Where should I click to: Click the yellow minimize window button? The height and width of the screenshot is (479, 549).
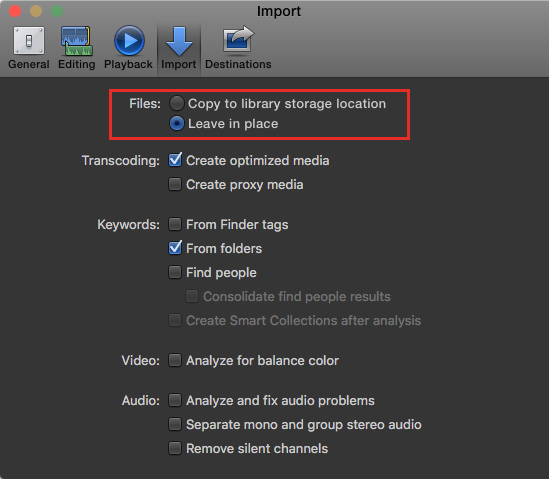coord(36,11)
